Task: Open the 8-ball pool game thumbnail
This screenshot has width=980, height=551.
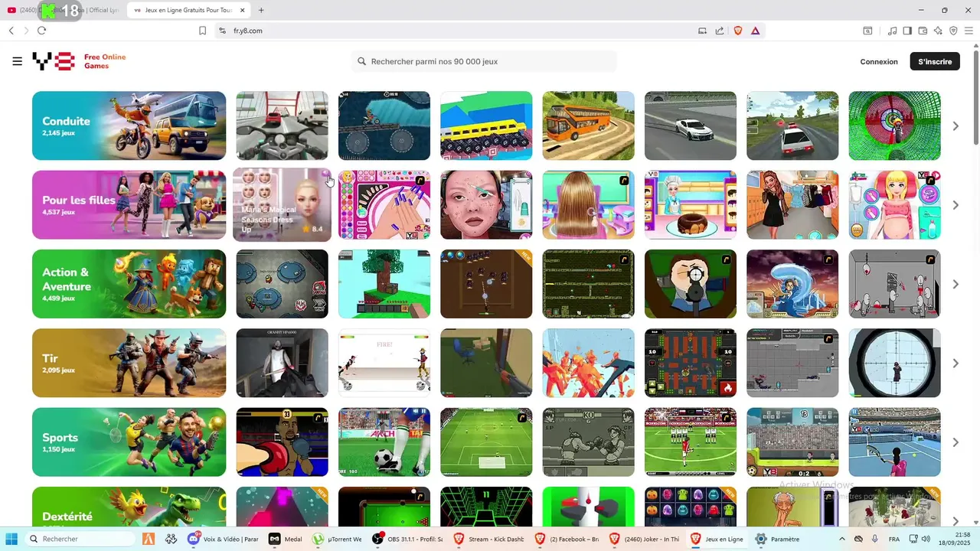Action: coord(384,507)
